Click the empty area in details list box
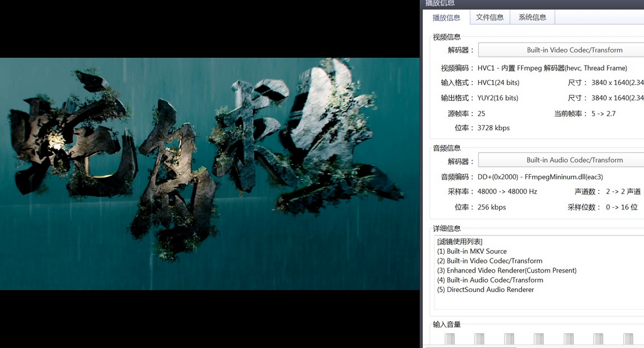Viewport: 644px width, 348px height. point(537,301)
